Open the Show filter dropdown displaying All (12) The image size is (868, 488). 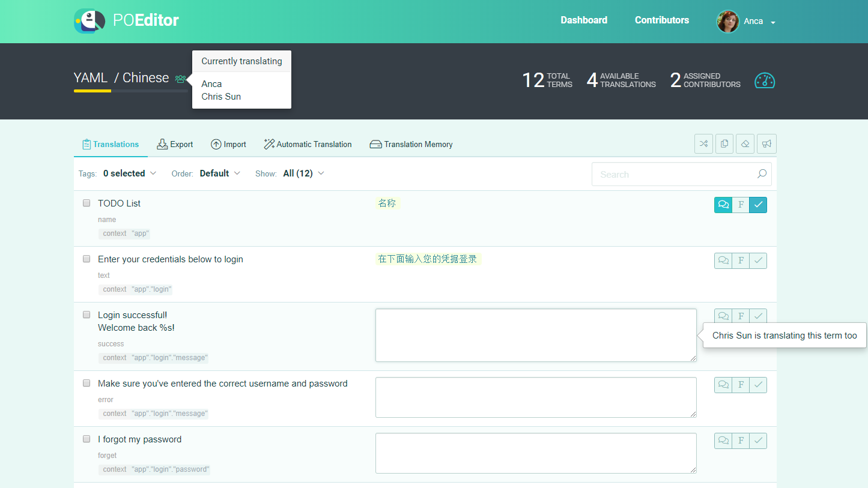click(x=303, y=173)
